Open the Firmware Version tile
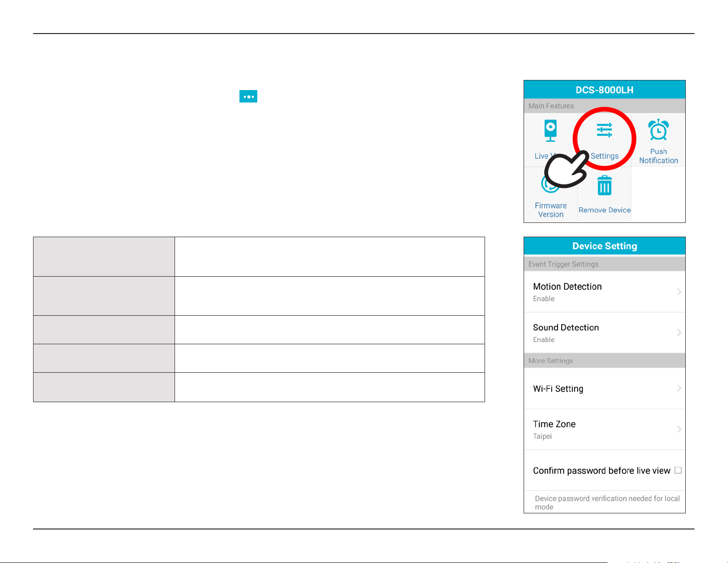The width and height of the screenshot is (728, 563). coord(551,195)
